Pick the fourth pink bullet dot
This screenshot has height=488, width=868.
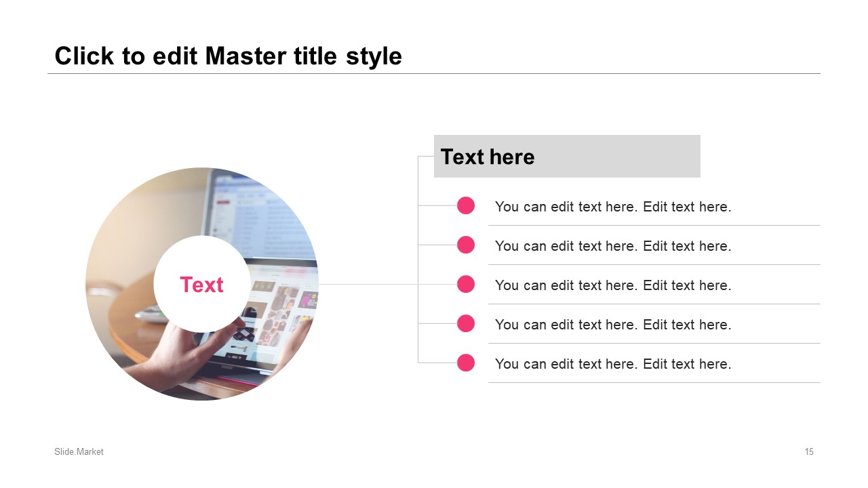pyautogui.click(x=466, y=323)
